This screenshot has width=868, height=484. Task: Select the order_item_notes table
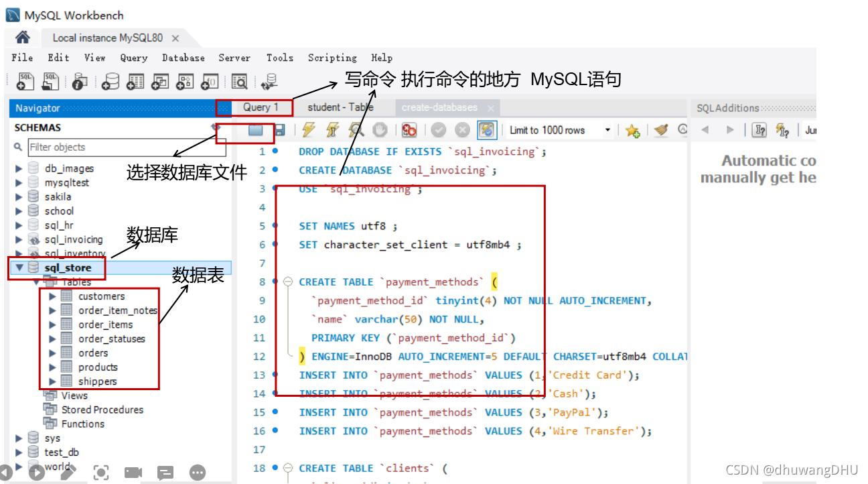tap(118, 310)
